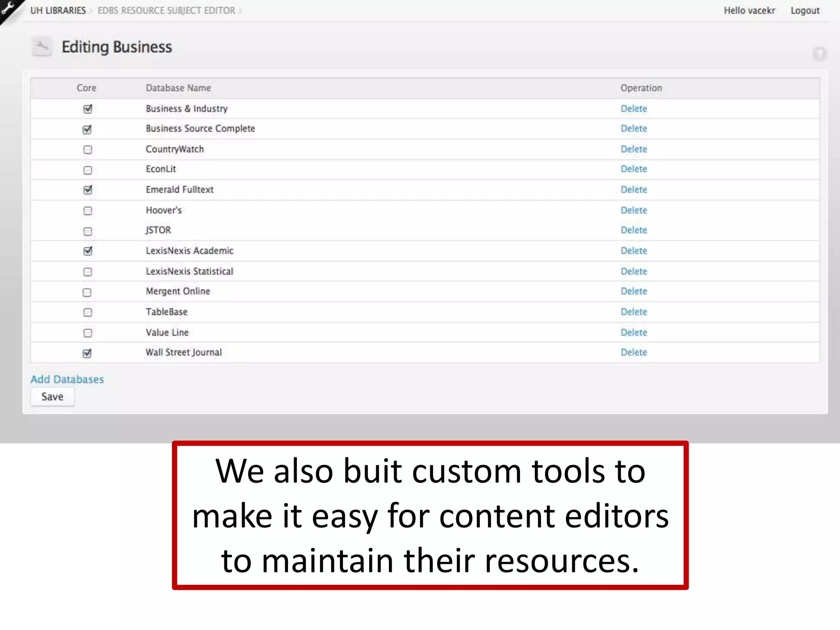Delete the JSTOR row

634,230
